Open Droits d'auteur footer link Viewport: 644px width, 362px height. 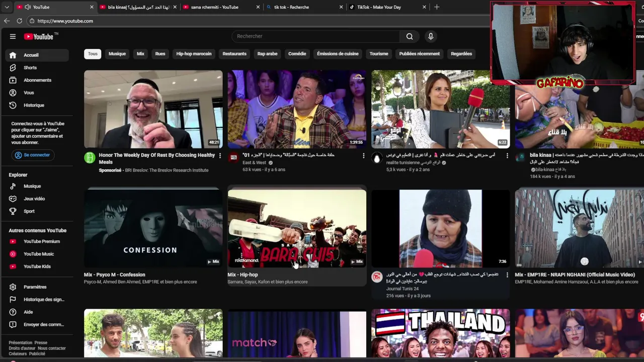(x=22, y=348)
